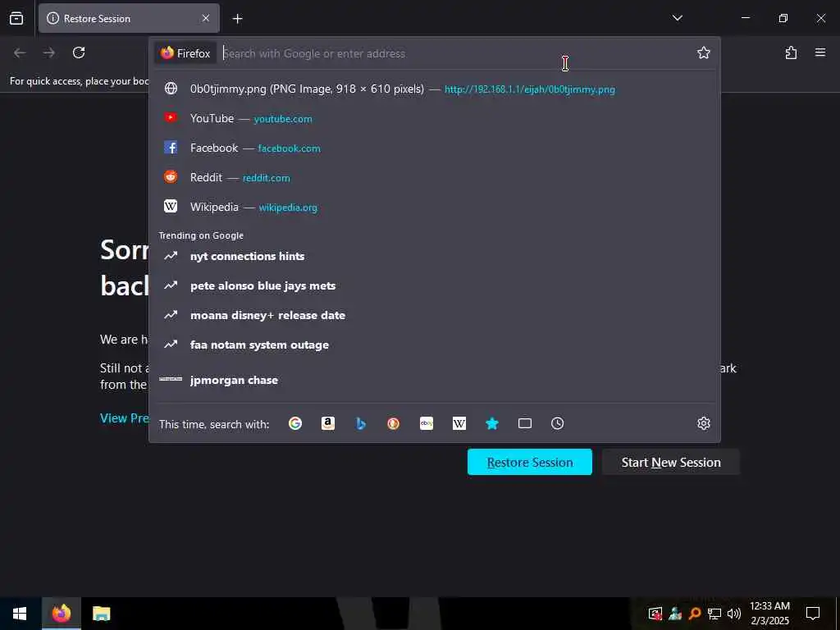Screen dimensions: 840x630
Task: Open the Firefox application menu
Action: [x=819, y=52]
